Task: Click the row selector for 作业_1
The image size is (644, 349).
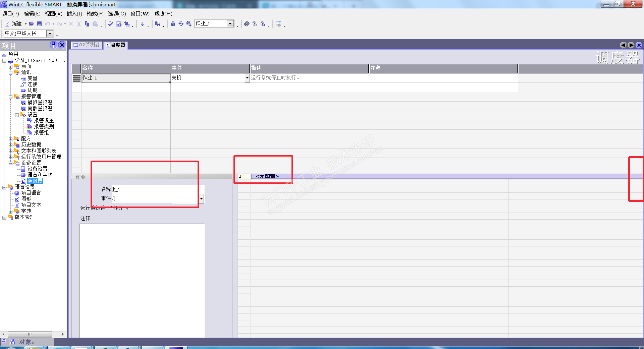Action: pyautogui.click(x=76, y=78)
